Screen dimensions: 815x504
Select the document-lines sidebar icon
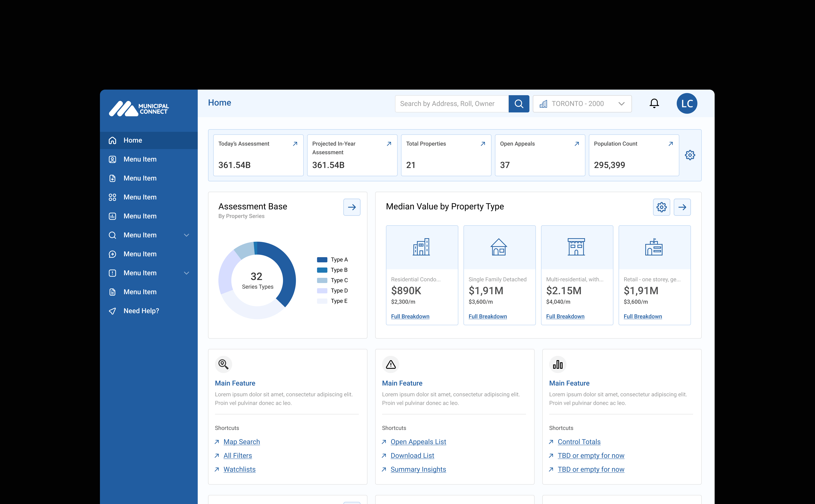112,292
